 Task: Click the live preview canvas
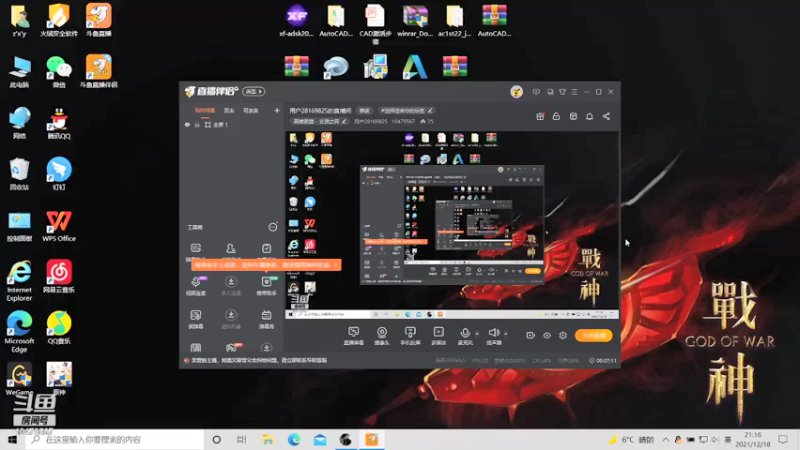452,225
